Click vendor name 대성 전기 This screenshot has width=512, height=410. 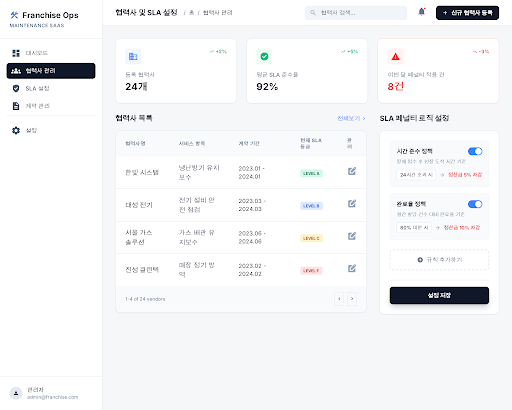click(139, 205)
